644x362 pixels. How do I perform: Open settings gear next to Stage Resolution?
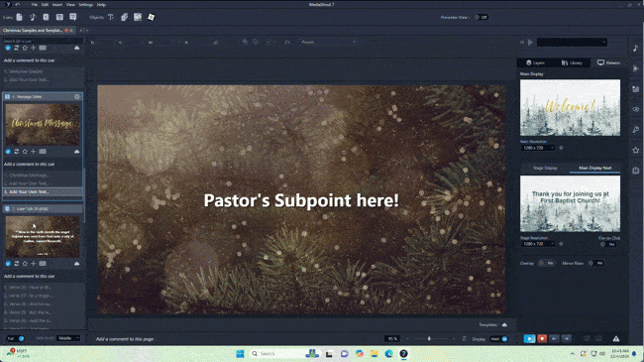pos(561,244)
